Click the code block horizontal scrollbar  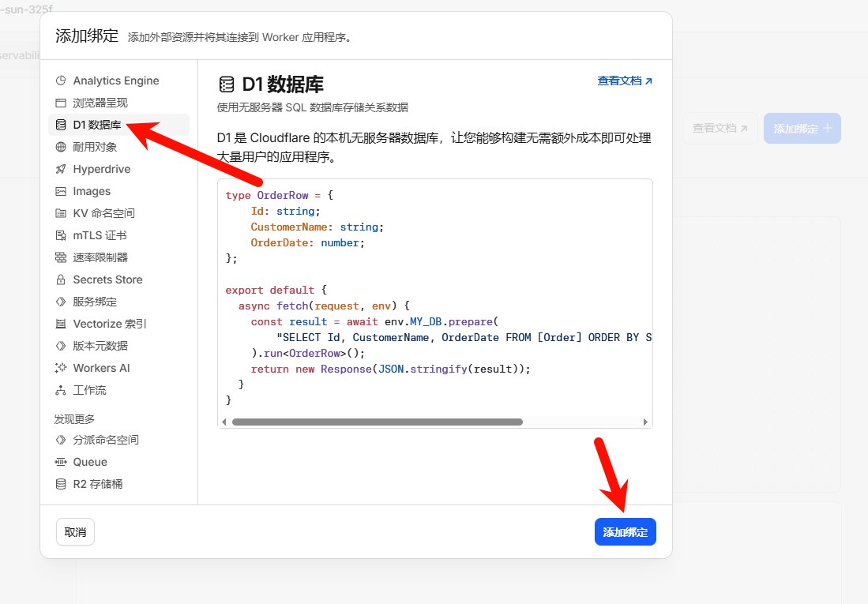pos(377,422)
